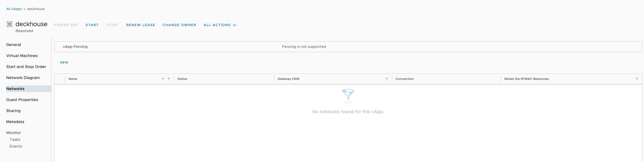
Task: Open Tasks under Monitor
Action: (15, 139)
